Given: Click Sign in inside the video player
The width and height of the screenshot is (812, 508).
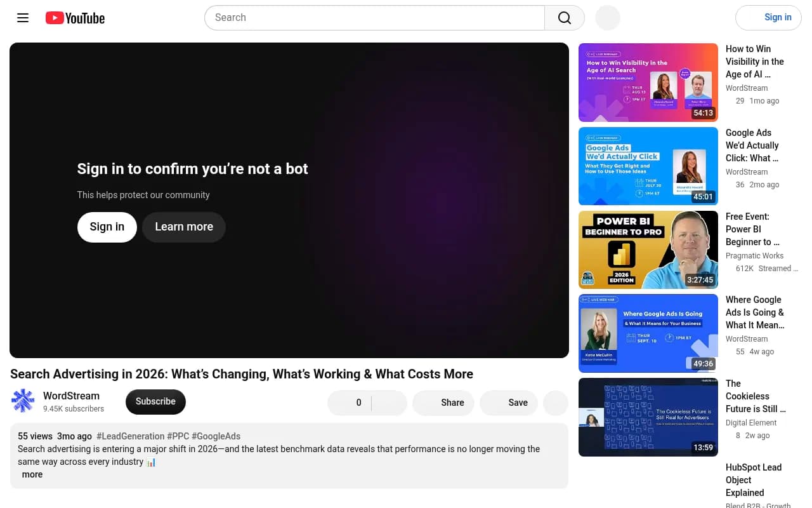Looking at the screenshot, I should (x=107, y=227).
